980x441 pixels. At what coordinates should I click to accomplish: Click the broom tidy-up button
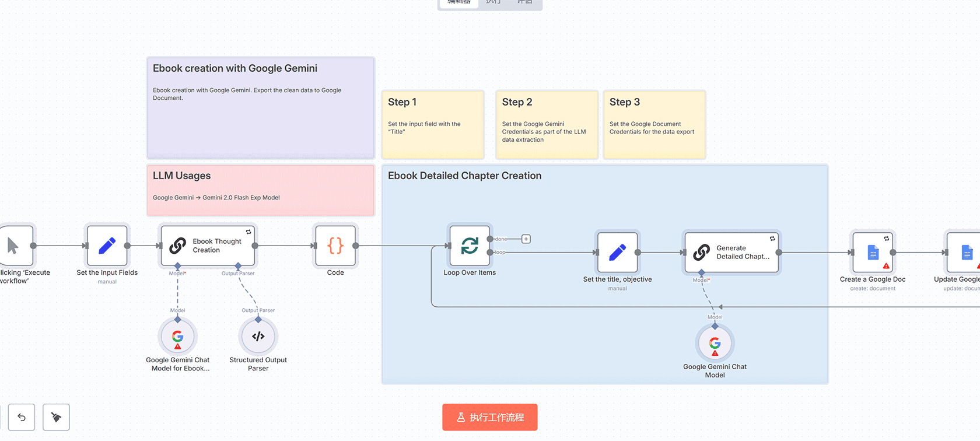click(56, 417)
